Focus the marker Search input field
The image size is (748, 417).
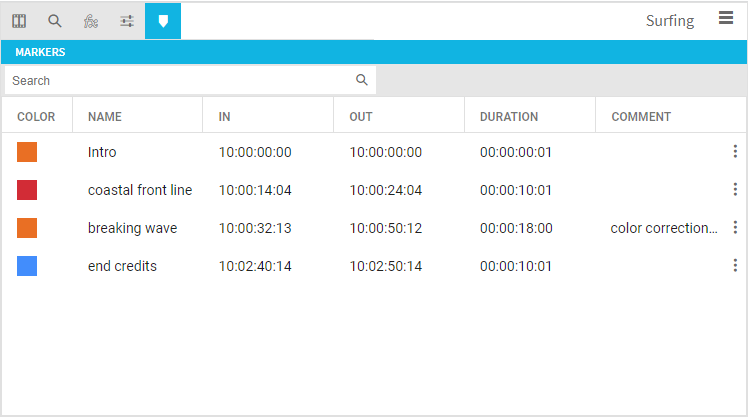pos(180,80)
